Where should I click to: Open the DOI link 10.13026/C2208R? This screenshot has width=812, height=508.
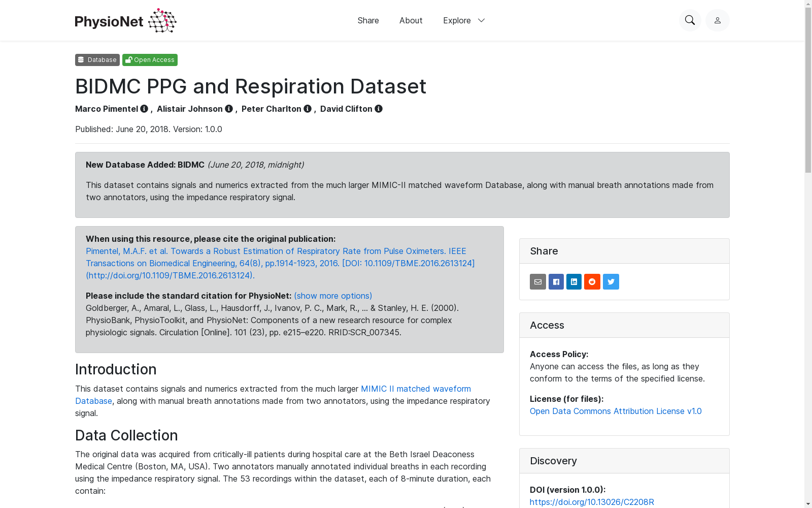[592, 502]
